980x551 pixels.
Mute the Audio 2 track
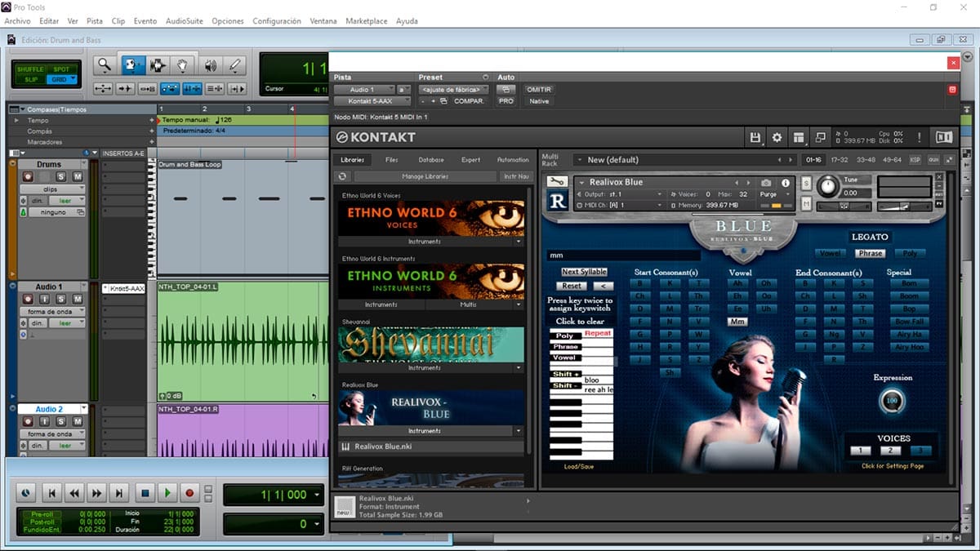click(78, 422)
